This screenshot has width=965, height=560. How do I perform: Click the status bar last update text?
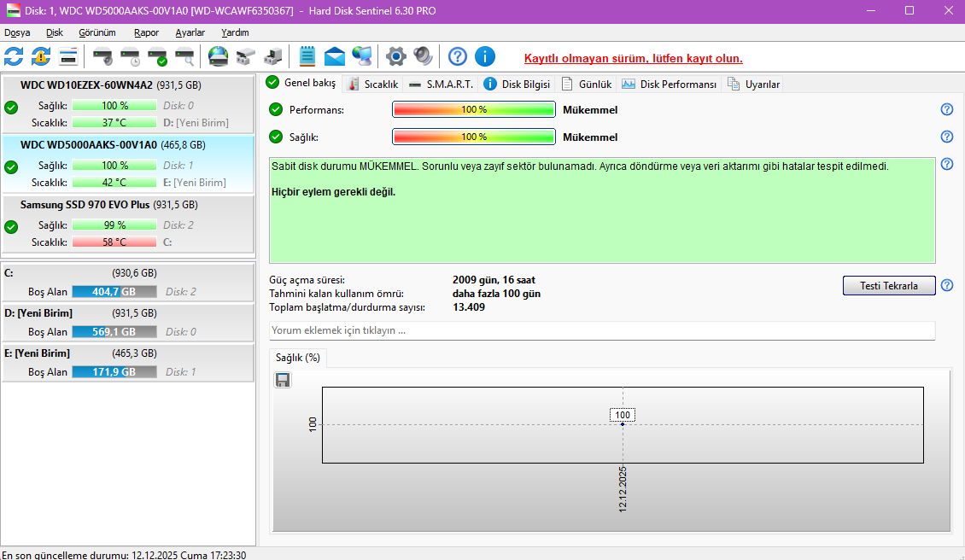[124, 555]
